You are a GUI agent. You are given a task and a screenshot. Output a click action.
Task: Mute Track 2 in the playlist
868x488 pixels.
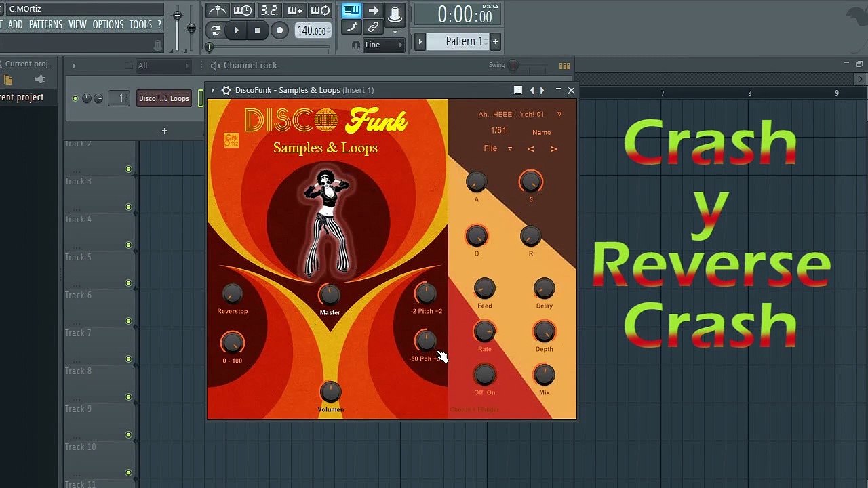click(x=128, y=169)
